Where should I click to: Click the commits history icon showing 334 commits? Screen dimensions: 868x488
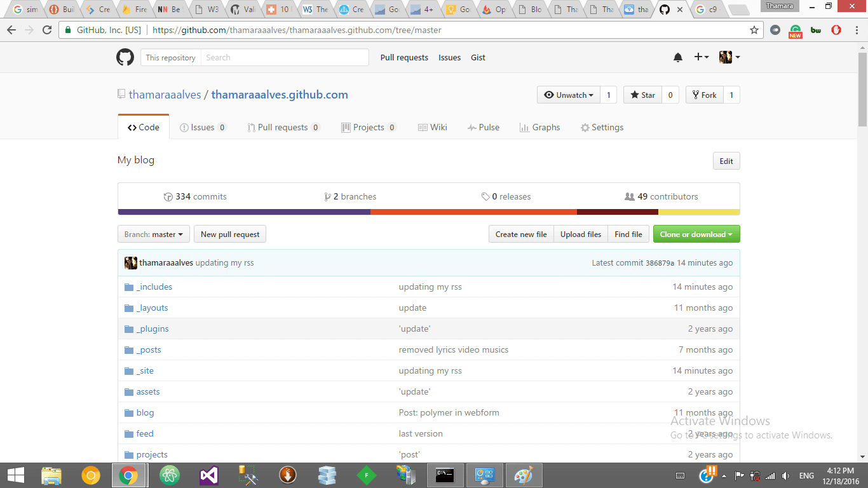click(x=168, y=196)
